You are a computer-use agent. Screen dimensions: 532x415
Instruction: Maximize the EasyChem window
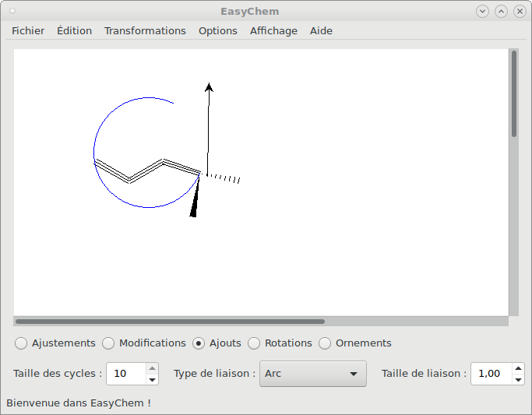pos(501,11)
